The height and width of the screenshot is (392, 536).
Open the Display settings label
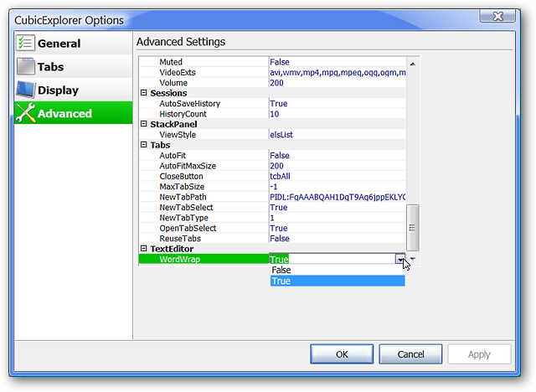58,90
